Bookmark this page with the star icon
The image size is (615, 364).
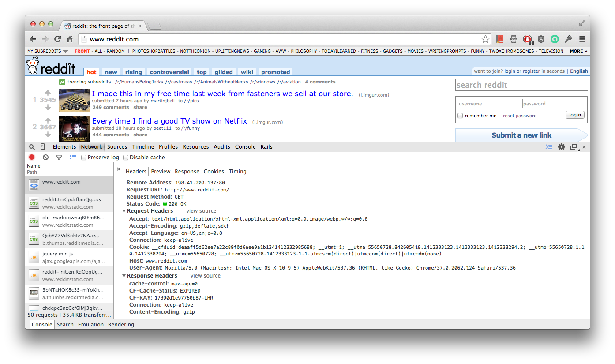coord(485,39)
